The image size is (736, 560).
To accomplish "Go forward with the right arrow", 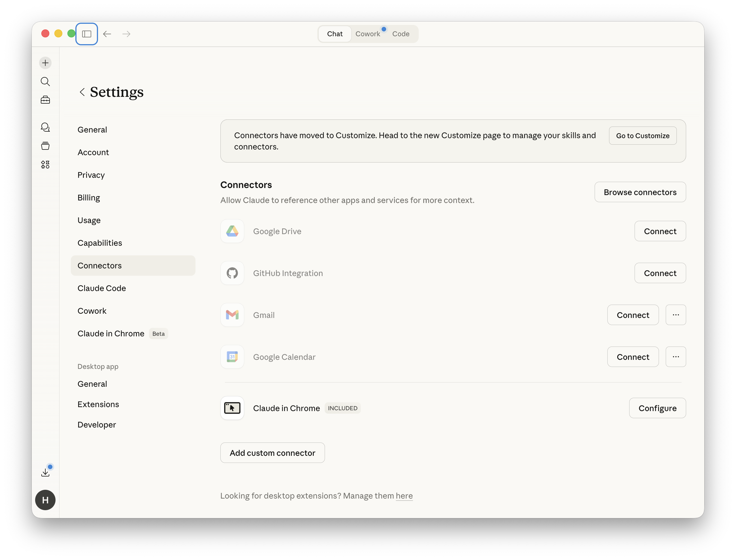I will [126, 34].
